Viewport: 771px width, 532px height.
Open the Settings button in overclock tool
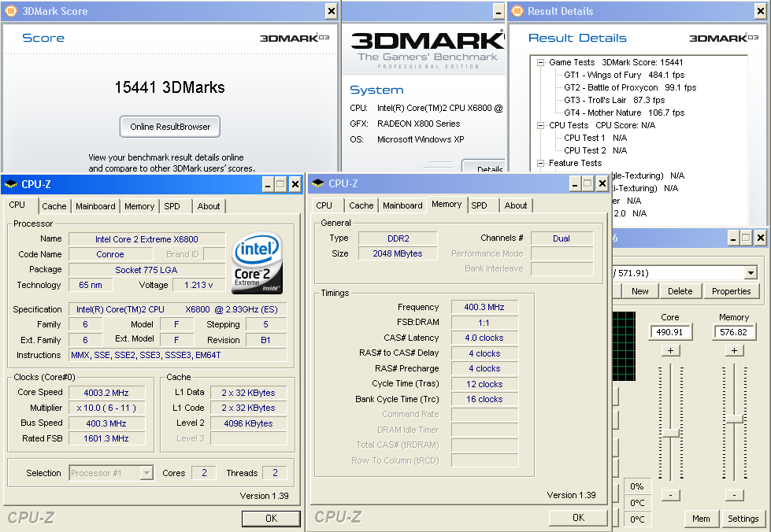coord(743,519)
